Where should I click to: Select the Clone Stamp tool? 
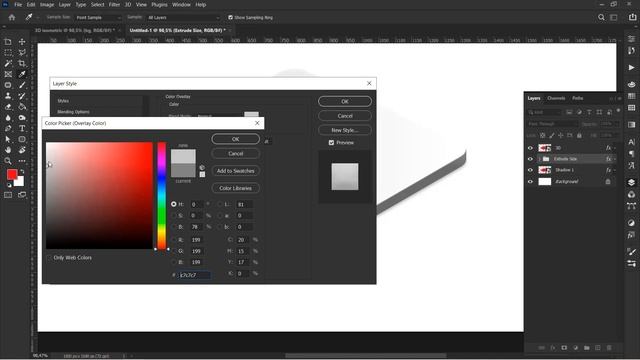click(x=8, y=96)
